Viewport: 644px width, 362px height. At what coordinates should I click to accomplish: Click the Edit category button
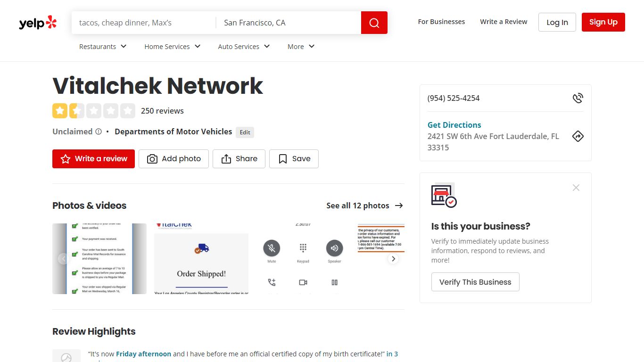click(245, 132)
